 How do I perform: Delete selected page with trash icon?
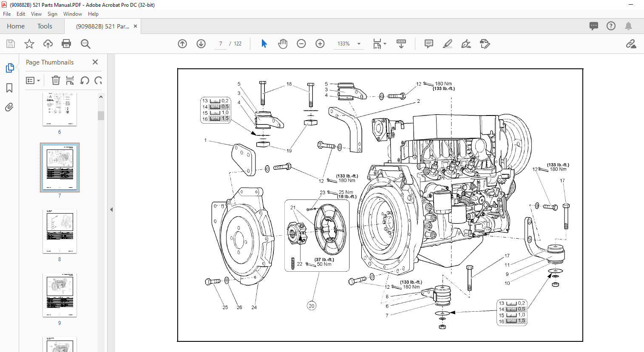coord(56,80)
